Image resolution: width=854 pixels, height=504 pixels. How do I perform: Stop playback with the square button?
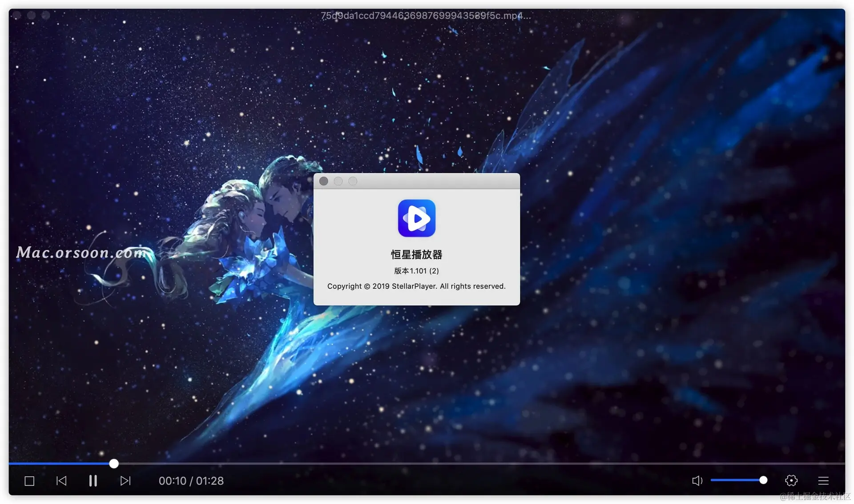(x=29, y=481)
